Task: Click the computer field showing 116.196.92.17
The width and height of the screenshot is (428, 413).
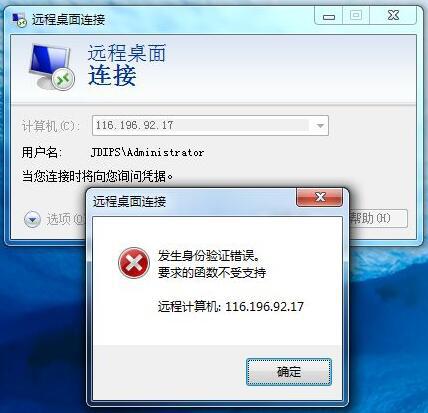Action: pyautogui.click(x=210, y=126)
